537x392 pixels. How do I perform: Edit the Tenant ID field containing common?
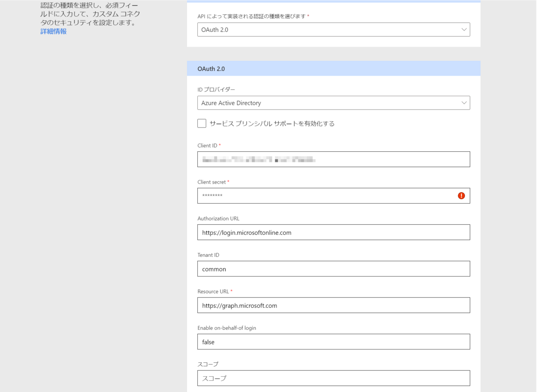334,268
